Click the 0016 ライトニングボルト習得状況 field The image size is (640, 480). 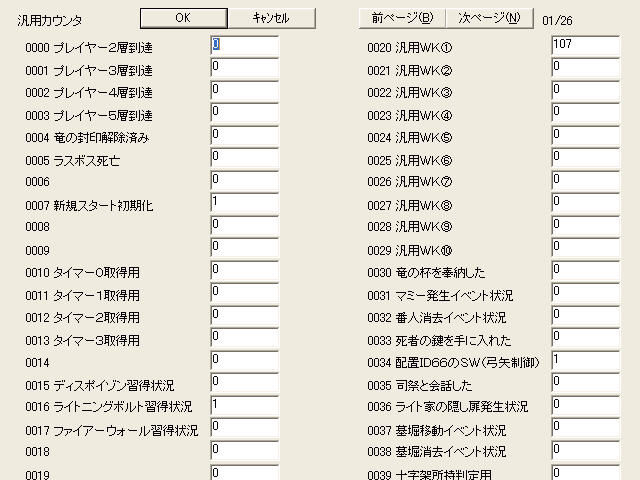coord(244,406)
